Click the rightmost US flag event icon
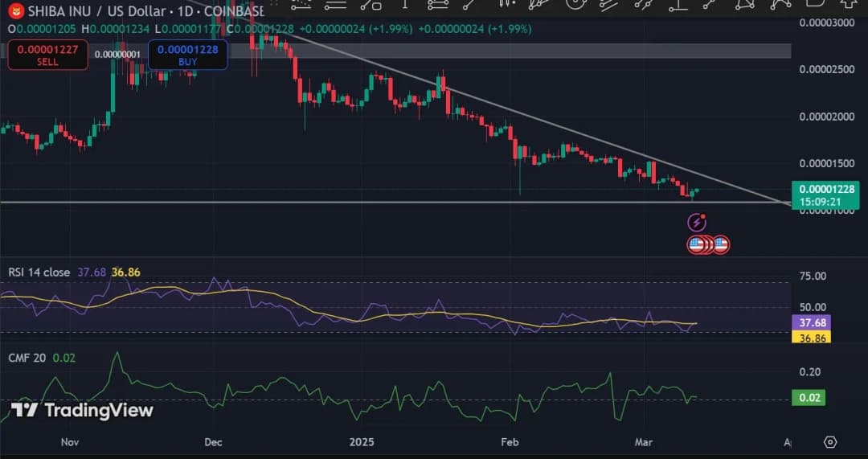This screenshot has height=459, width=868. (x=721, y=244)
